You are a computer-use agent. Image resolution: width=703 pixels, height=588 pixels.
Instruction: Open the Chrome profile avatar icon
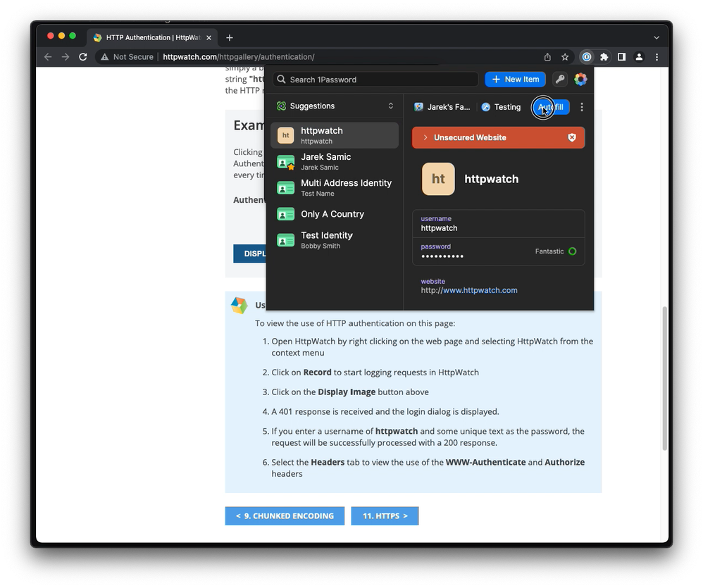click(639, 57)
